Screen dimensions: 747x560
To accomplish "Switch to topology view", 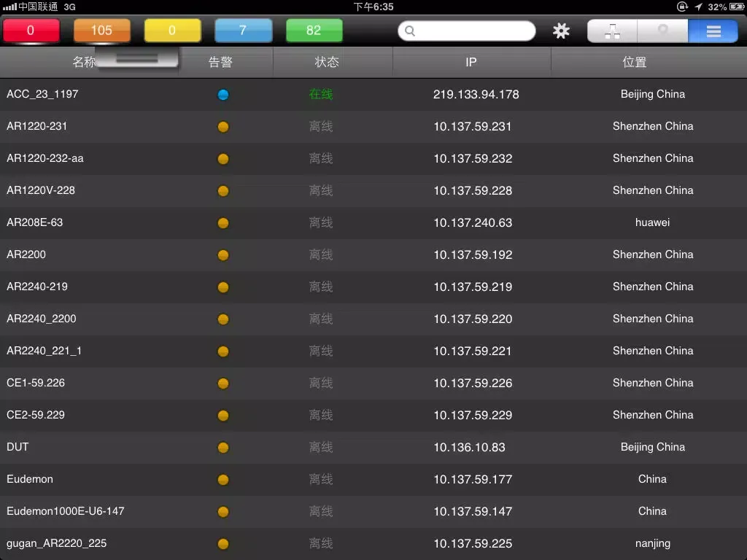I will [613, 31].
